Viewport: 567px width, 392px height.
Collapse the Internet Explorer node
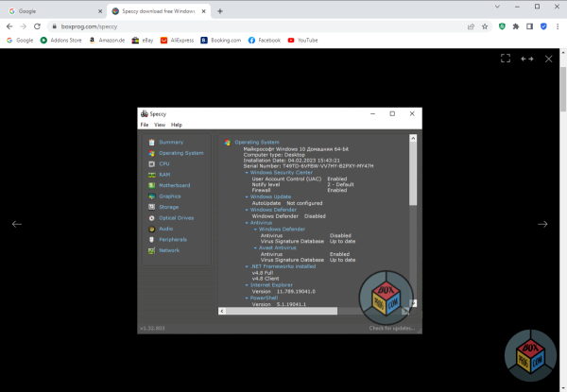point(247,285)
